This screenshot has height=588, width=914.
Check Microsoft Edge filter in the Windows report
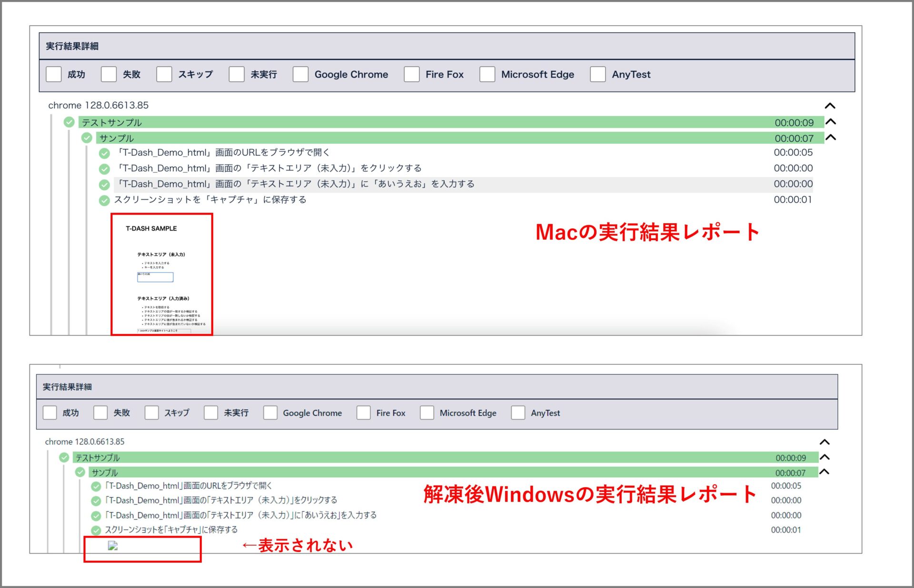427,413
